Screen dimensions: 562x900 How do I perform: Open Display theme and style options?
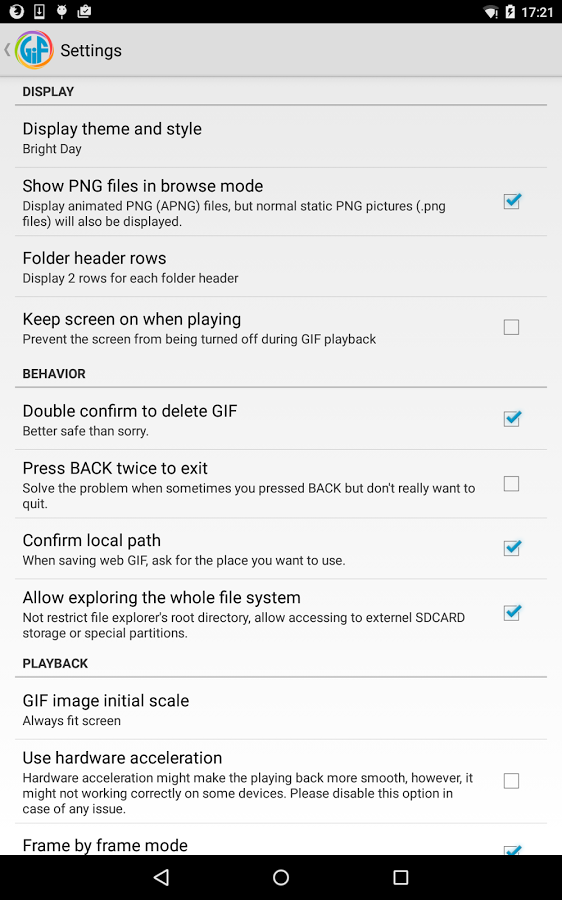tap(281, 138)
